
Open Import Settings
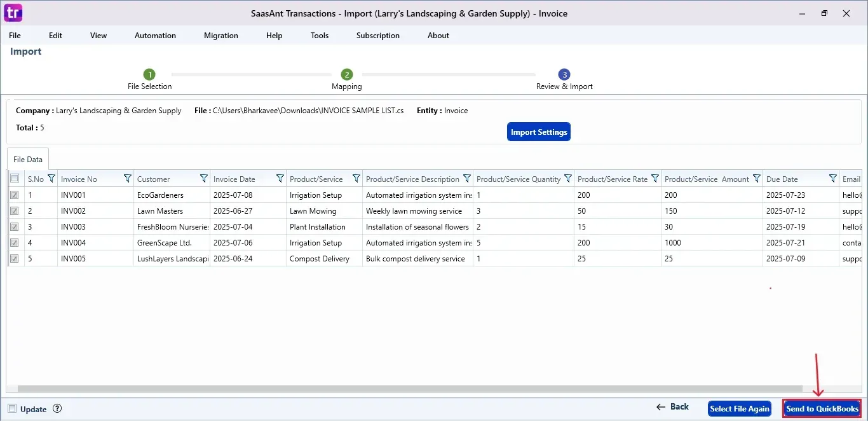coord(539,132)
